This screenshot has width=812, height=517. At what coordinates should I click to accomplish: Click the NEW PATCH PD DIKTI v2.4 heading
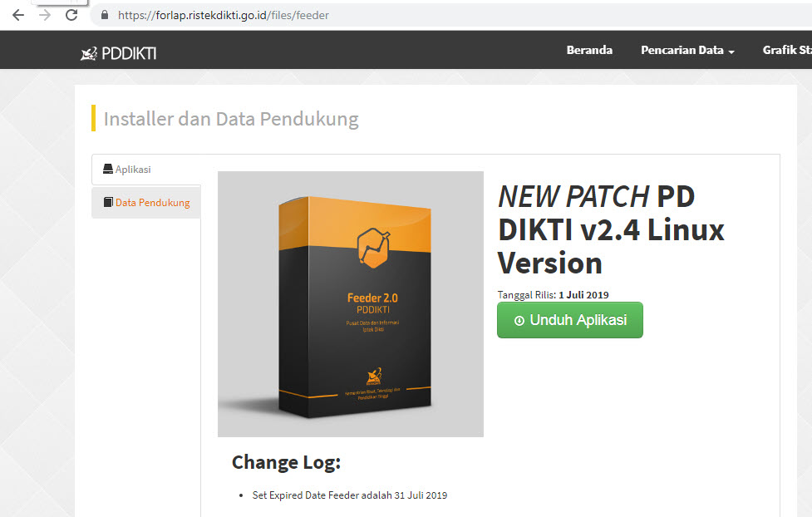coord(611,229)
